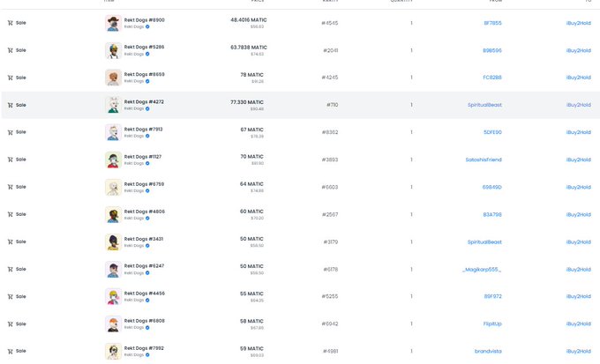
Task: Click the price 48.4016 MATIC
Action: [249, 20]
